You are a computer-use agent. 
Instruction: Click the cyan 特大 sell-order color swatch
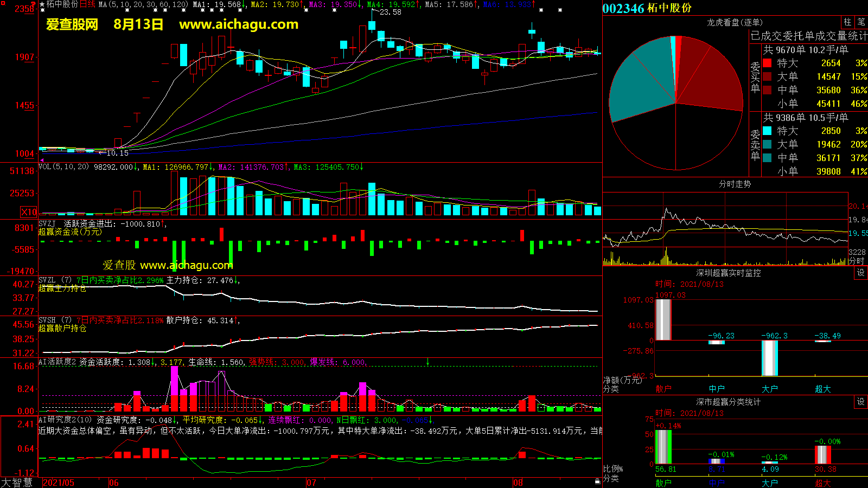tap(767, 131)
